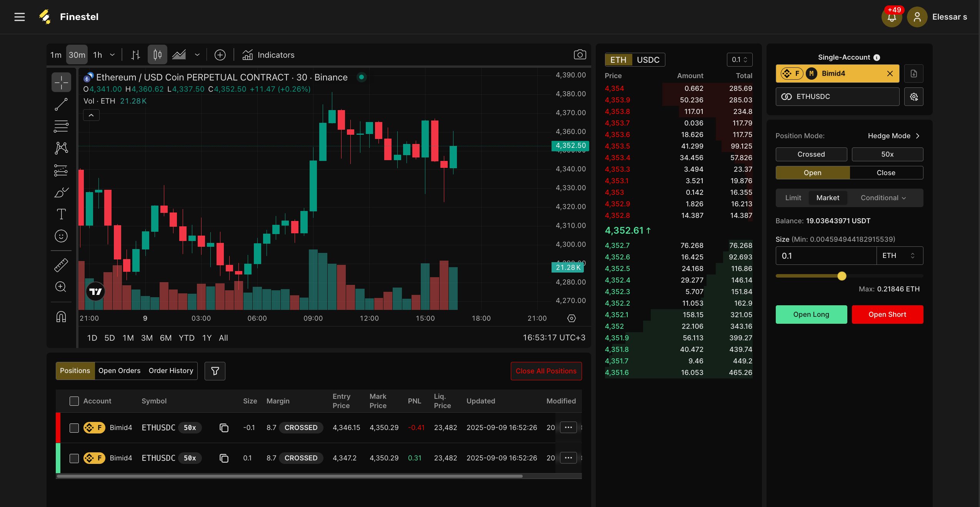Open the ruler measure tool
This screenshot has height=507, width=980.
tap(61, 265)
